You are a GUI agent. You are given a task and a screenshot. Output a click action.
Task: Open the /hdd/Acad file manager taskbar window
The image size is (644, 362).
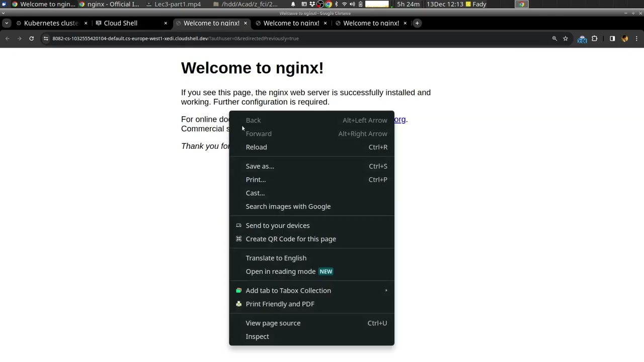click(246, 4)
